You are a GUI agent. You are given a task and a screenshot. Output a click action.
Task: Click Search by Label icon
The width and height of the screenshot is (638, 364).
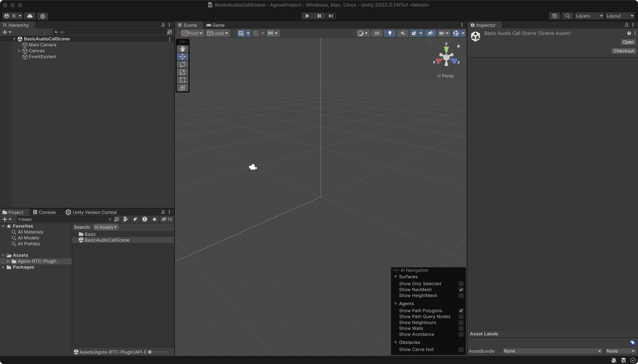135,219
